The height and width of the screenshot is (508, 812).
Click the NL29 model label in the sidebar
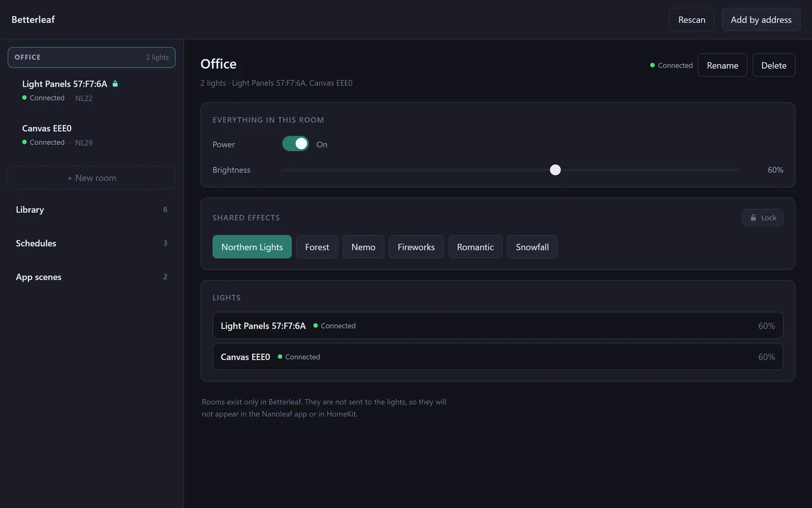84,143
